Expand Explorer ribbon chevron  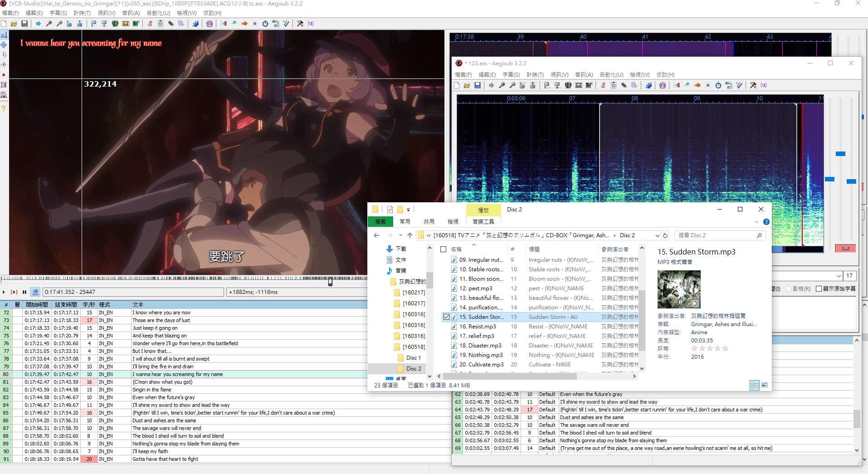click(x=756, y=222)
